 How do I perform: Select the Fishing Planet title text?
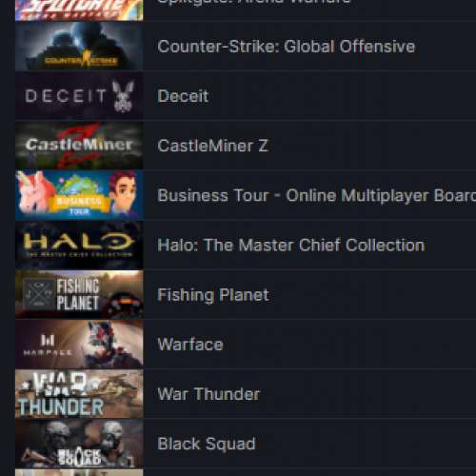pyautogui.click(x=213, y=295)
